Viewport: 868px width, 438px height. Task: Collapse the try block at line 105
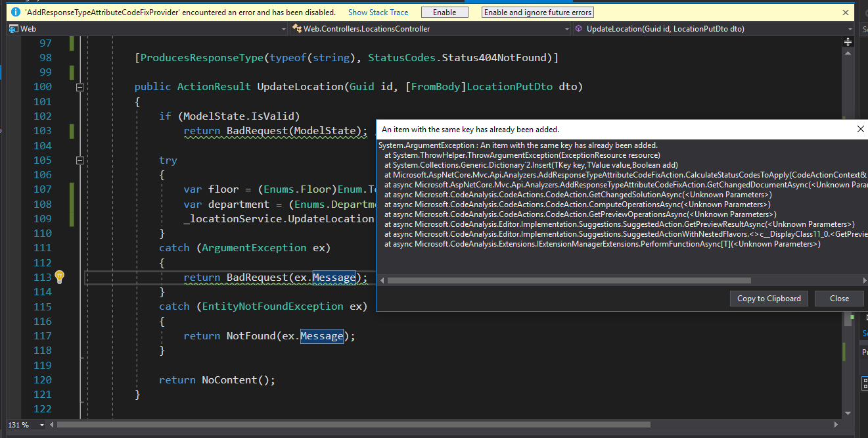tap(80, 160)
